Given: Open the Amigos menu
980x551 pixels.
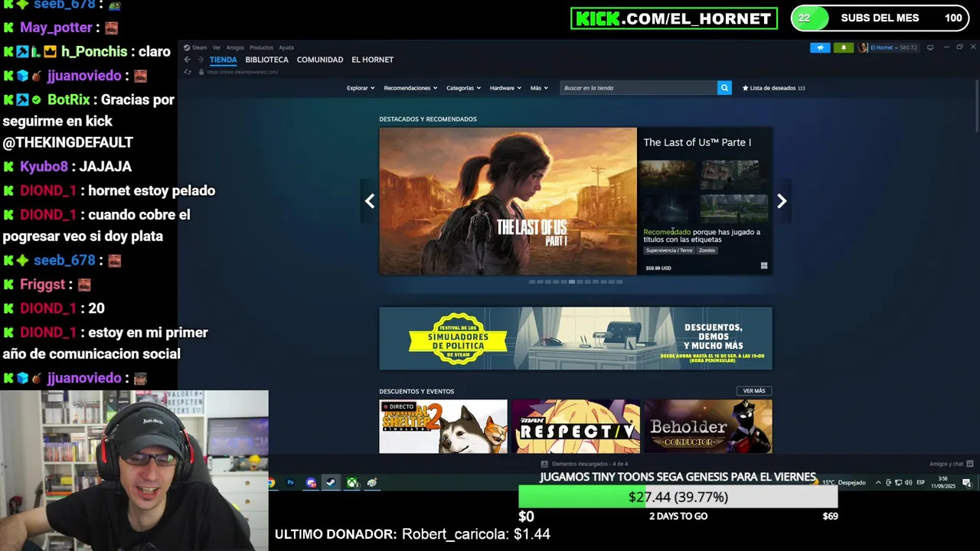Looking at the screenshot, I should pos(235,47).
